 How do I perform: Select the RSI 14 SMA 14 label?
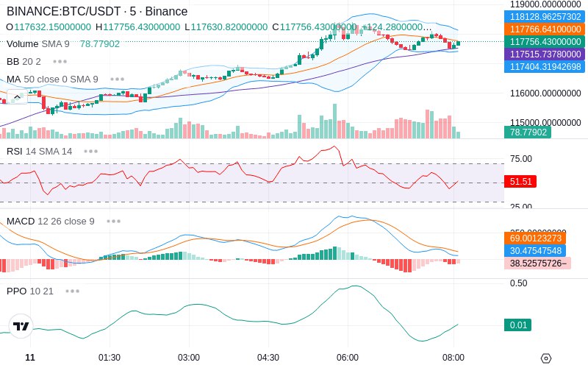tap(40, 152)
